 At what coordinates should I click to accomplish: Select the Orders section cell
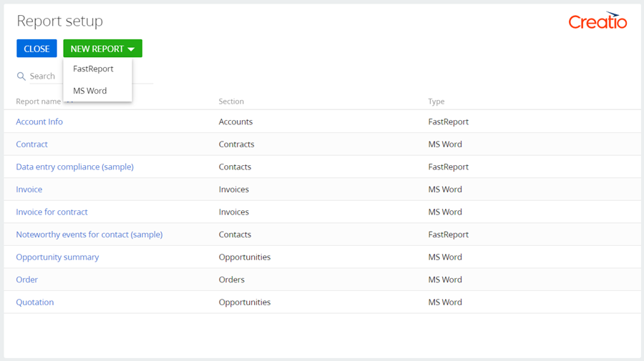tap(232, 280)
